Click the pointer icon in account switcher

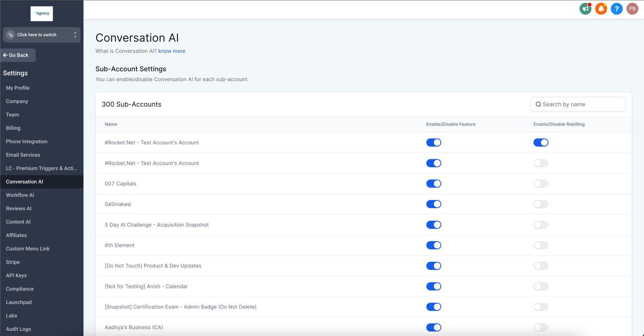(x=11, y=35)
